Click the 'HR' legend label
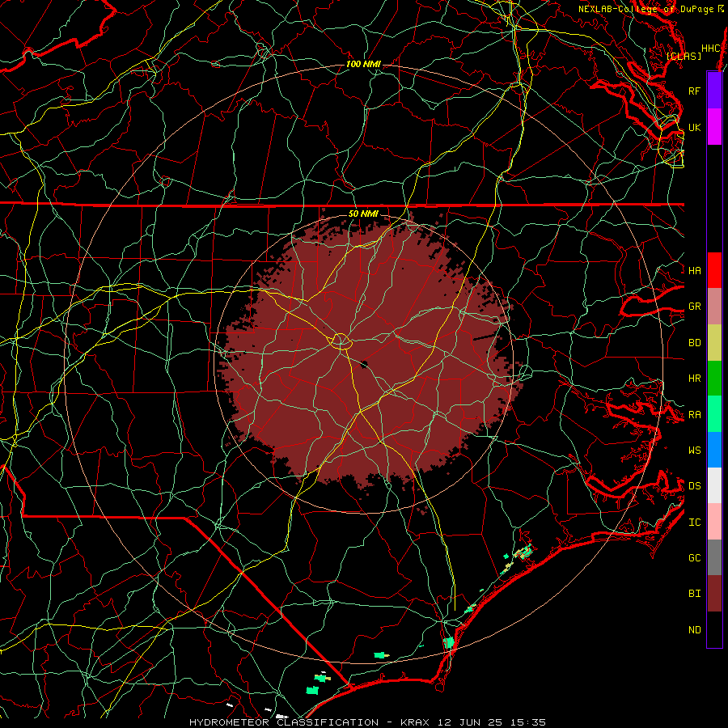 tap(694, 379)
